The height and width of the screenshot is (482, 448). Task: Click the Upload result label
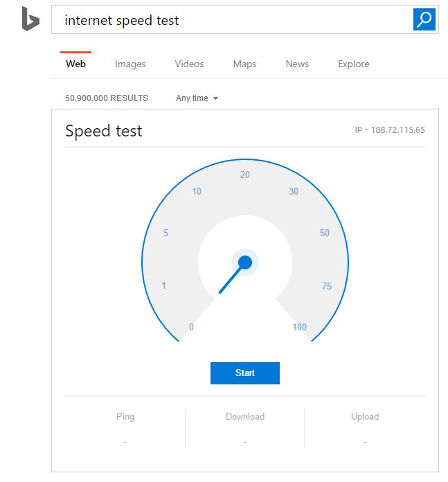pos(365,416)
